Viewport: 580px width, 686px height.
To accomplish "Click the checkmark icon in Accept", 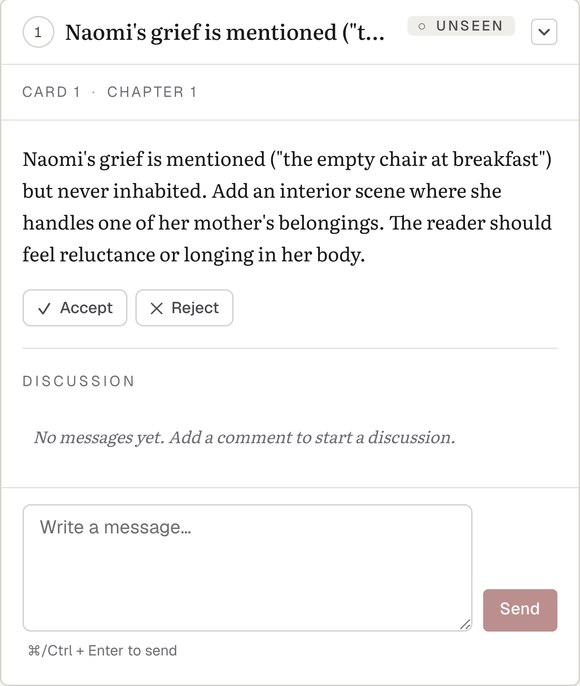I will 44,308.
